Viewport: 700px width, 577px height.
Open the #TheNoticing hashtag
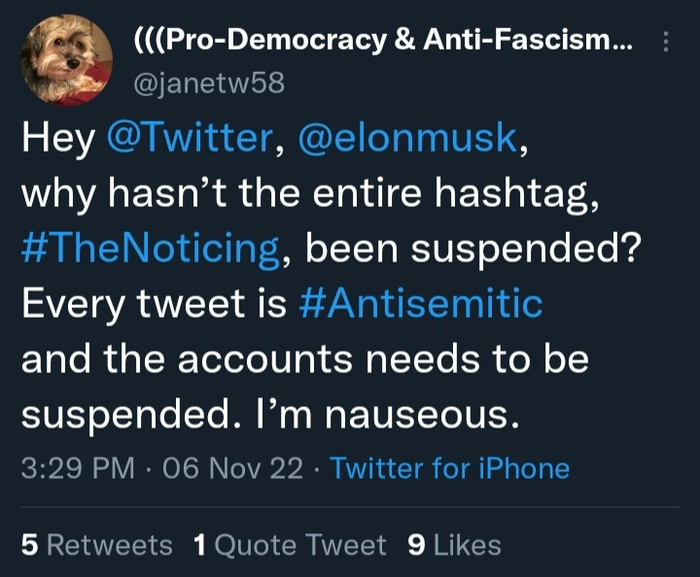pyautogui.click(x=149, y=248)
